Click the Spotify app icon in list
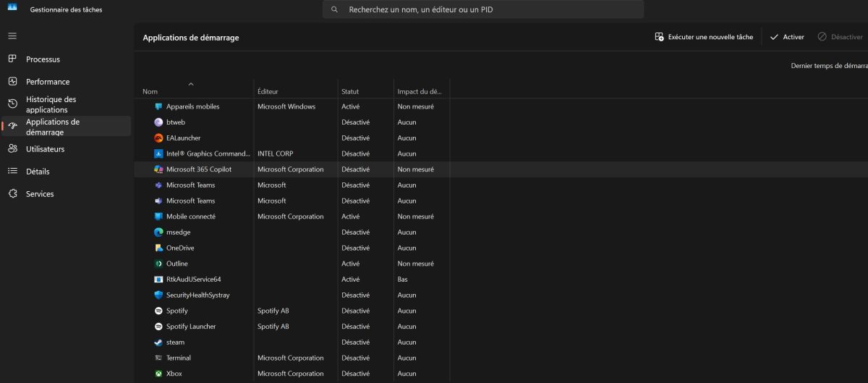The image size is (868, 383). tap(158, 311)
